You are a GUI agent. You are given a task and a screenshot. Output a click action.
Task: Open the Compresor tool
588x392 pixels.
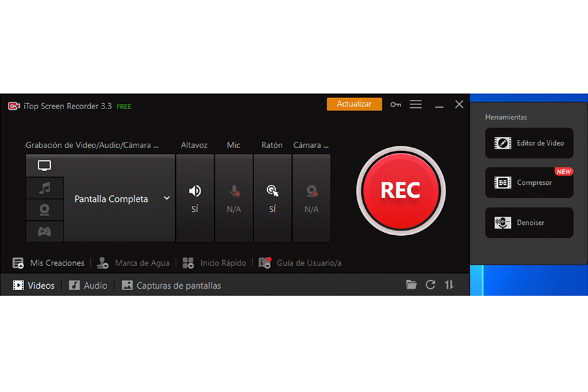[x=529, y=183]
